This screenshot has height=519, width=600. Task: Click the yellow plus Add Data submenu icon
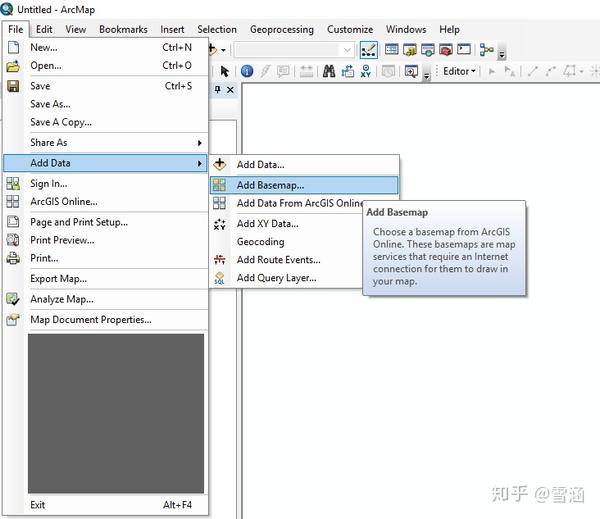point(220,164)
